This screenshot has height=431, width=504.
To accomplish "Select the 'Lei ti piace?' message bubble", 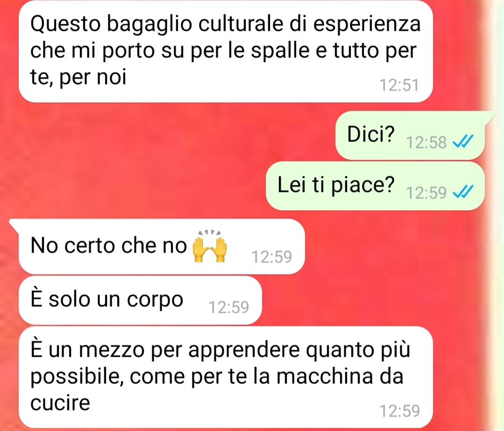I will [x=375, y=186].
